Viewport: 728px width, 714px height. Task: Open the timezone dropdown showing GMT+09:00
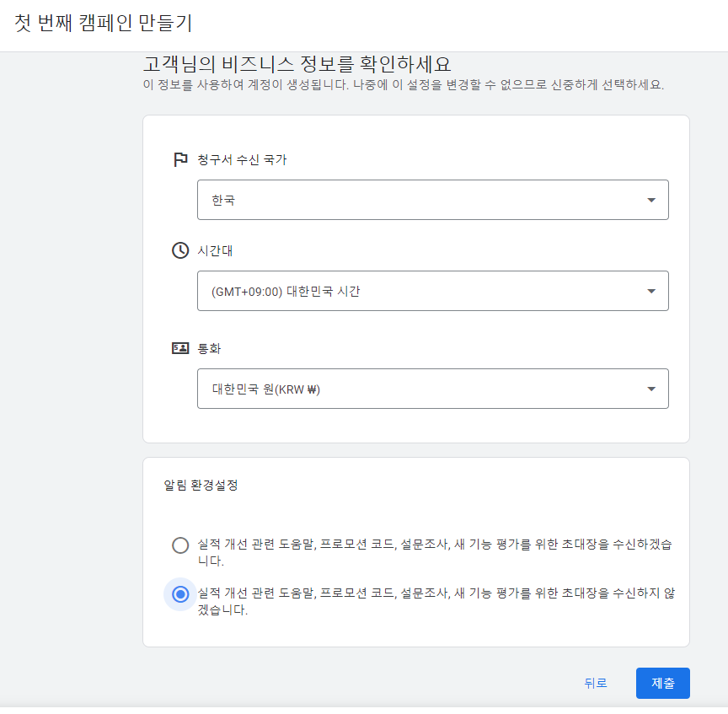tap(432, 290)
